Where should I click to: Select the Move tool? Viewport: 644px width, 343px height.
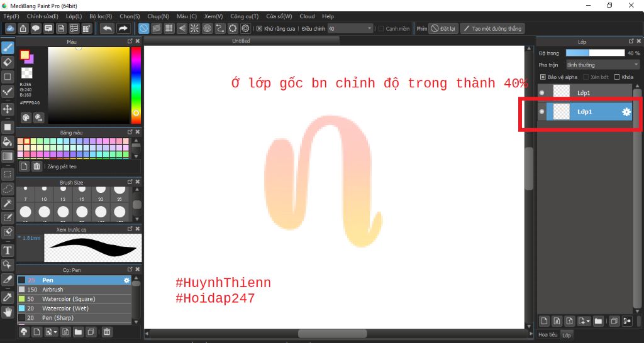pyautogui.click(x=8, y=109)
